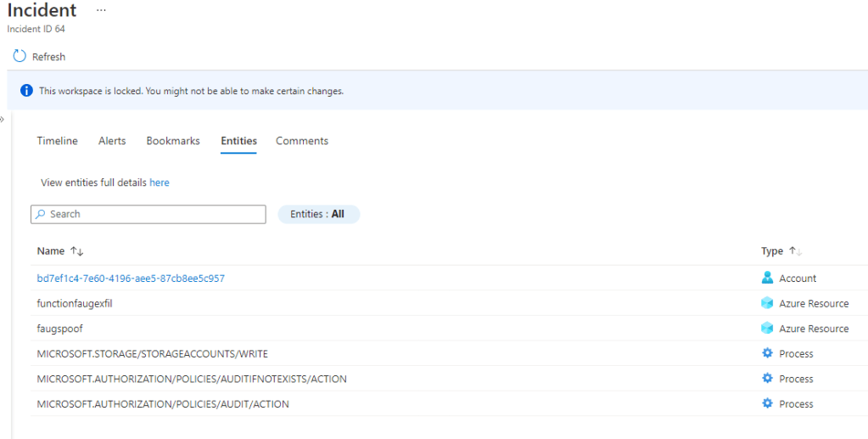The height and width of the screenshot is (439, 868).
Task: Sort entities by Name column arrows
Action: [76, 251]
